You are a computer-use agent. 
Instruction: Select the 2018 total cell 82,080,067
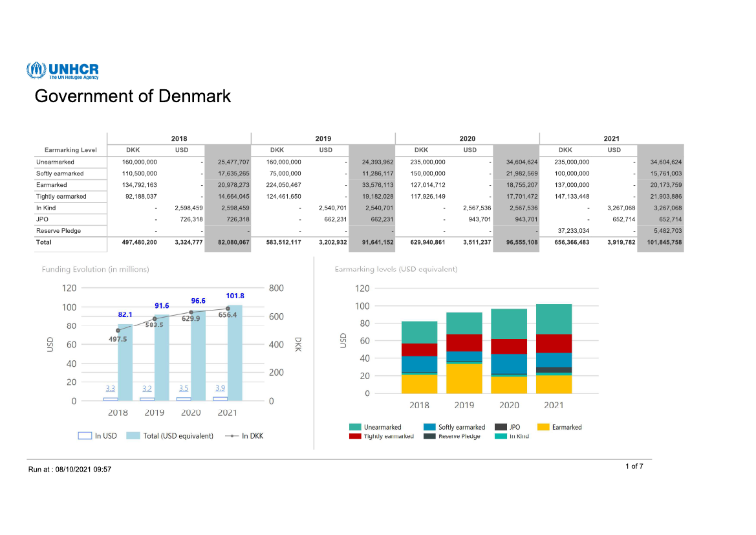tap(233, 242)
